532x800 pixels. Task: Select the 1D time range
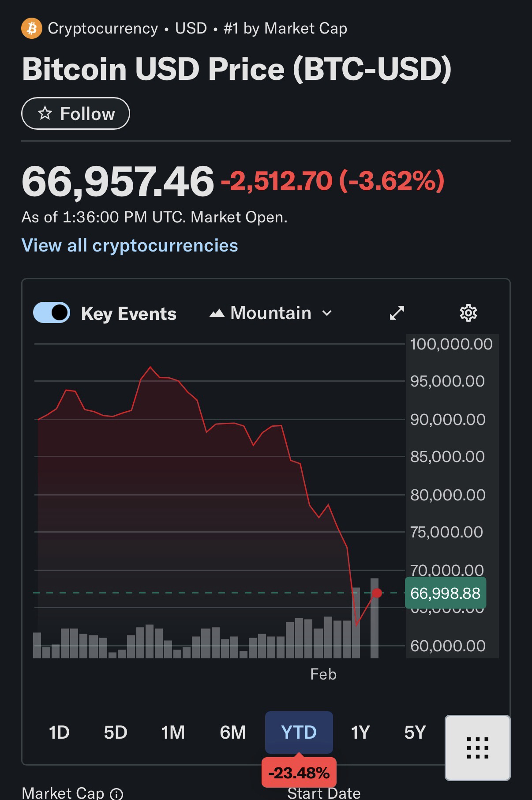[x=59, y=732]
